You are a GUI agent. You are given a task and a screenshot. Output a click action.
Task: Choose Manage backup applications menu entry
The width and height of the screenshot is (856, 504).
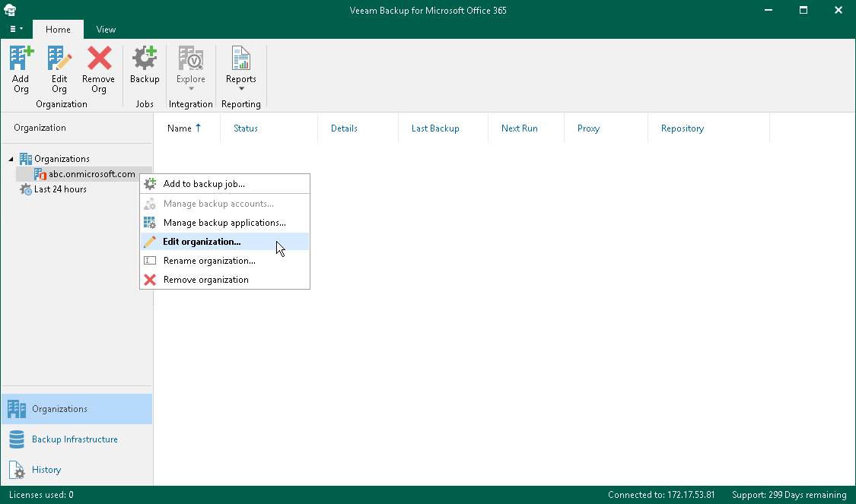pos(225,223)
